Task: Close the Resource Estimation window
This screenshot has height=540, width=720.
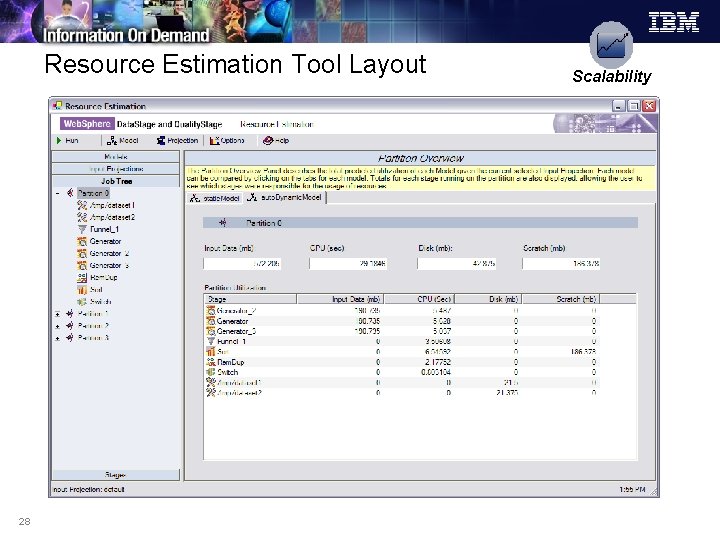Action: 649,106
